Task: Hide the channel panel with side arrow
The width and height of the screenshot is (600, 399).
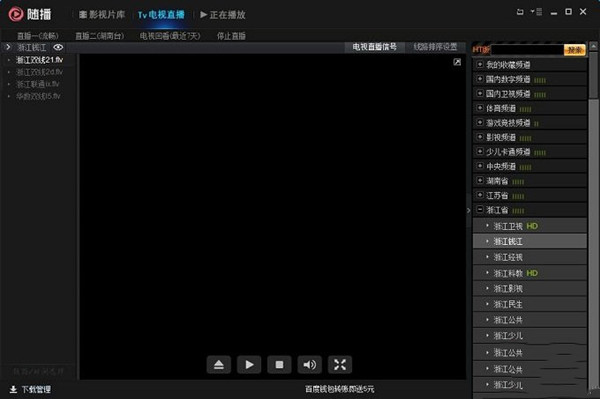Action: pyautogui.click(x=469, y=210)
